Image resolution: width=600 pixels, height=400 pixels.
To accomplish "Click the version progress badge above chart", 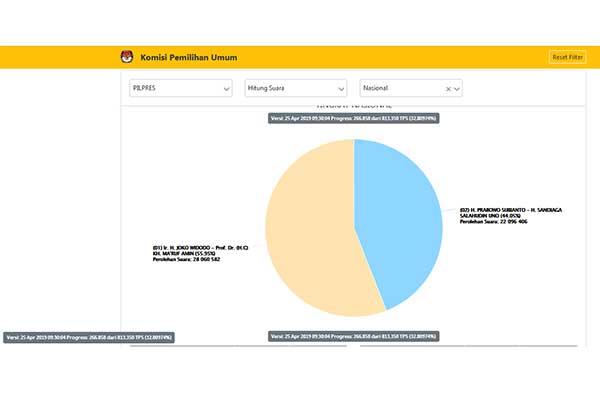I will click(x=353, y=118).
